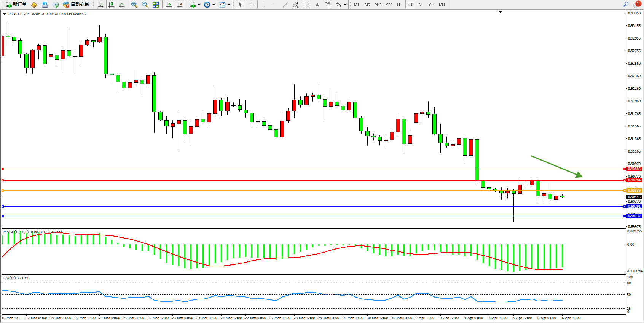The height and width of the screenshot is (323, 644).
Task: Click the zoom in magnifier icon
Action: pos(134,5)
